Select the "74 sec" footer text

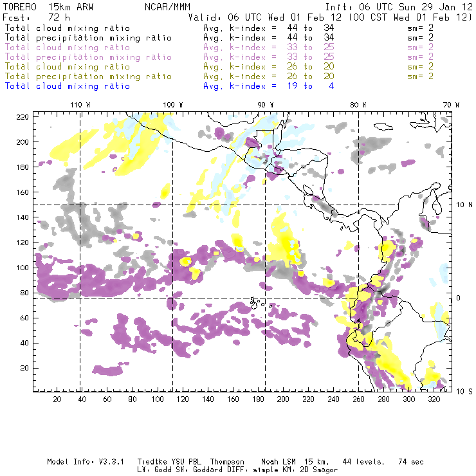pos(411,462)
